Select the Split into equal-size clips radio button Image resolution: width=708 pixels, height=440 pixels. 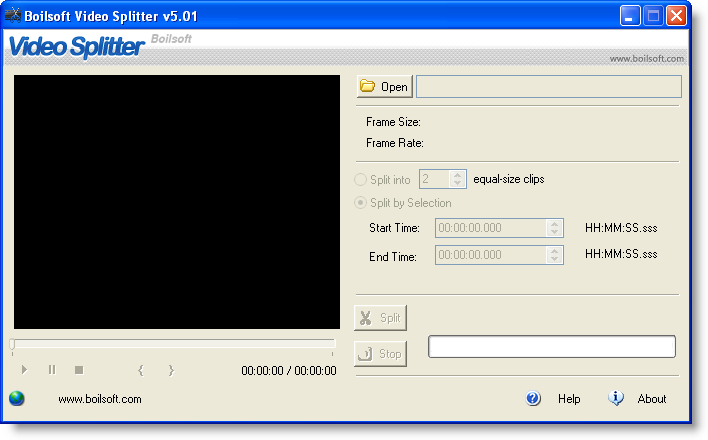(x=360, y=179)
